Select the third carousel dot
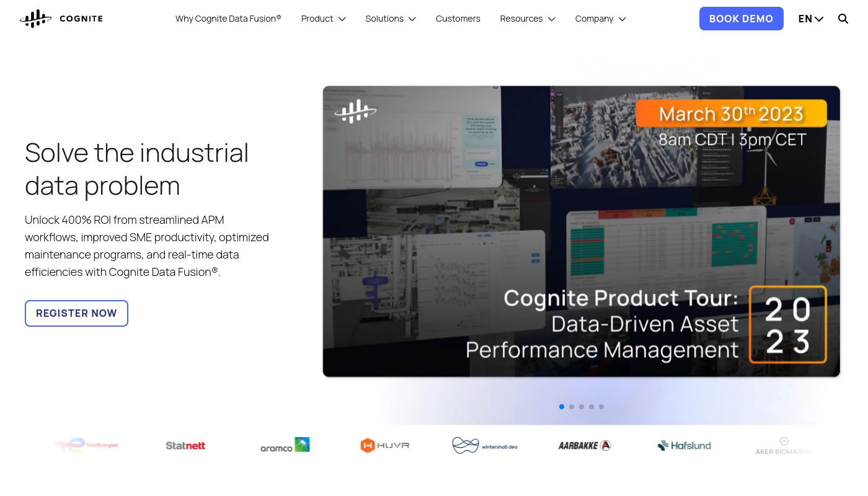The height and width of the screenshot is (496, 868). [582, 407]
